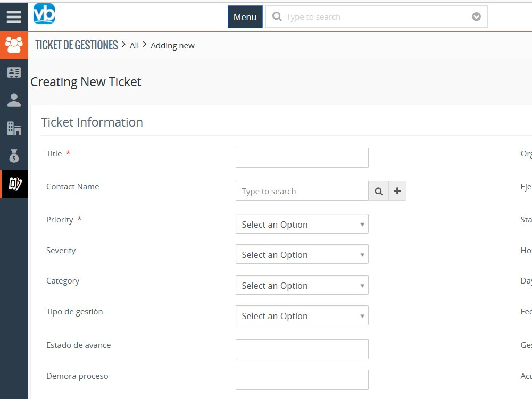
Task: Open the tickets sidebar icon
Action: [x=15, y=184]
